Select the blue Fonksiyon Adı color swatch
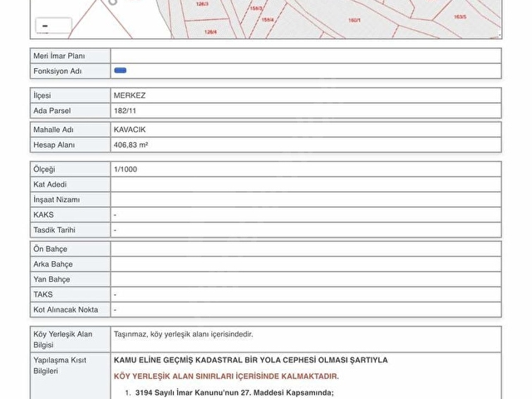 120,71
